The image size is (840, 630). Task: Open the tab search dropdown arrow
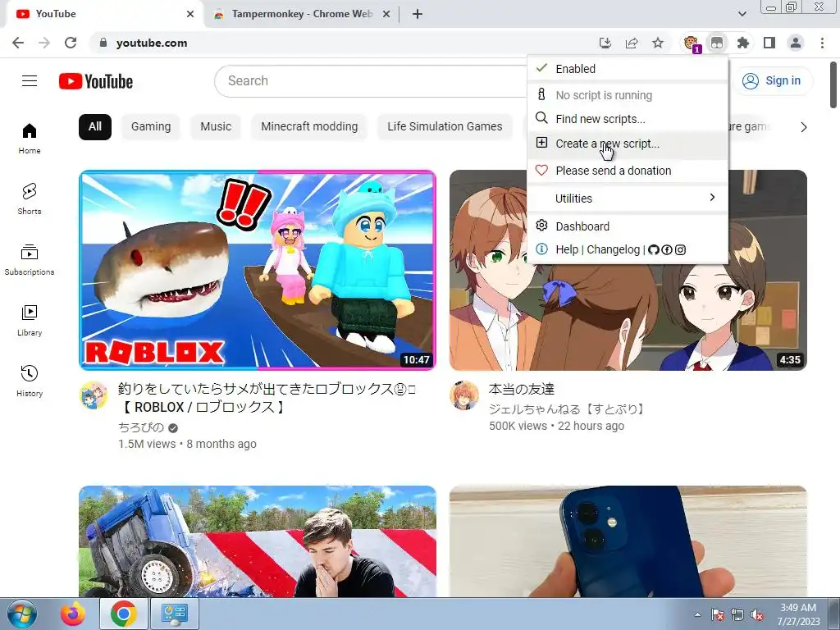742,14
